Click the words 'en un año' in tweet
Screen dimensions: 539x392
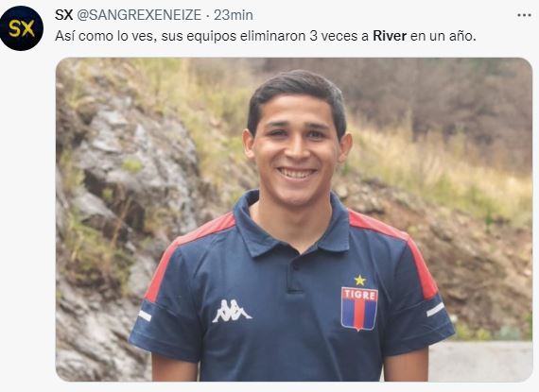[443, 36]
